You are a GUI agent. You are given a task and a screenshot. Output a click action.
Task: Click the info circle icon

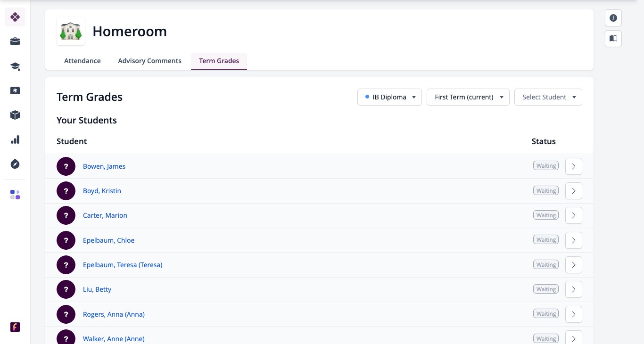coord(613,18)
